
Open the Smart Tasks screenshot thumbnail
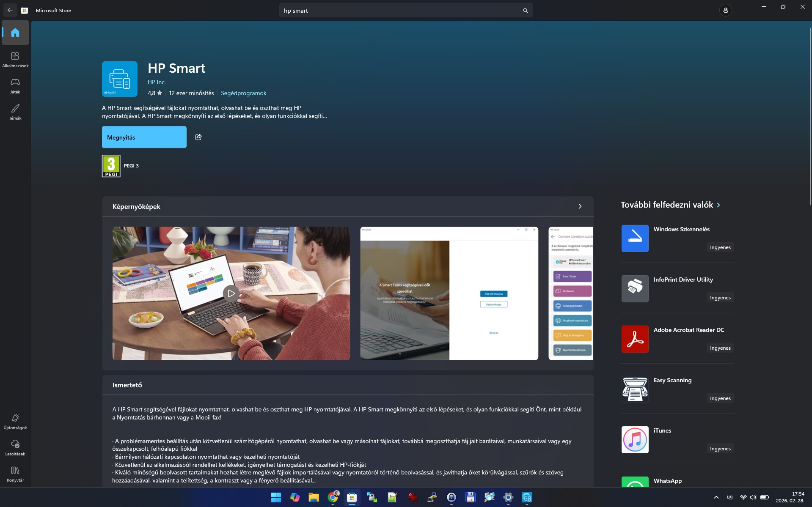[x=449, y=293]
